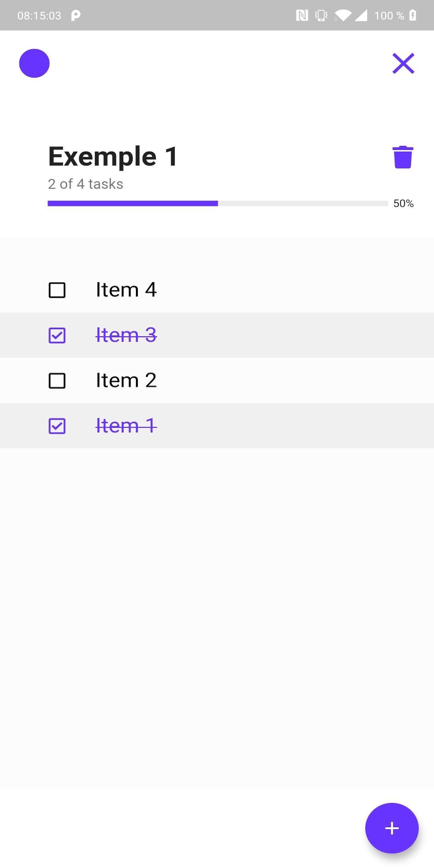The height and width of the screenshot is (868, 434).
Task: Tap the 50% progress label
Action: click(403, 203)
